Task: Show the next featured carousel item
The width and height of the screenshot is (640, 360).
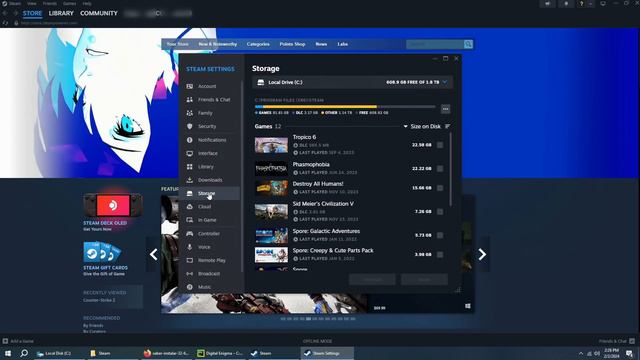Action: (x=482, y=254)
